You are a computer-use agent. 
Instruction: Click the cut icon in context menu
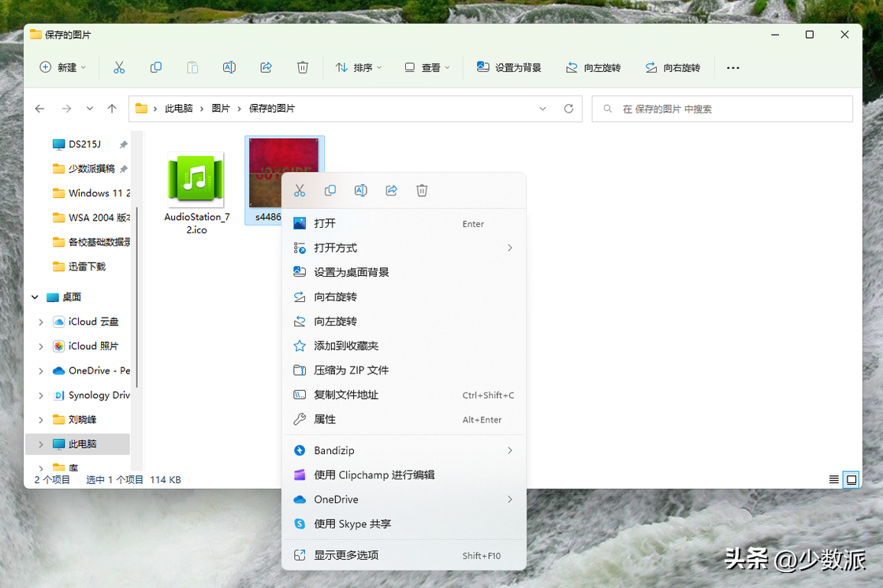300,191
